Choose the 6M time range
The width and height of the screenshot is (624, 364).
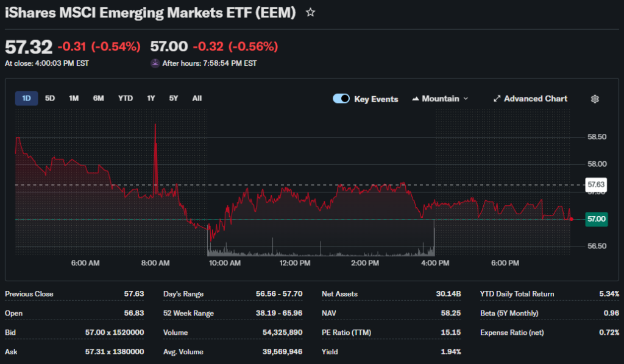[x=98, y=98]
